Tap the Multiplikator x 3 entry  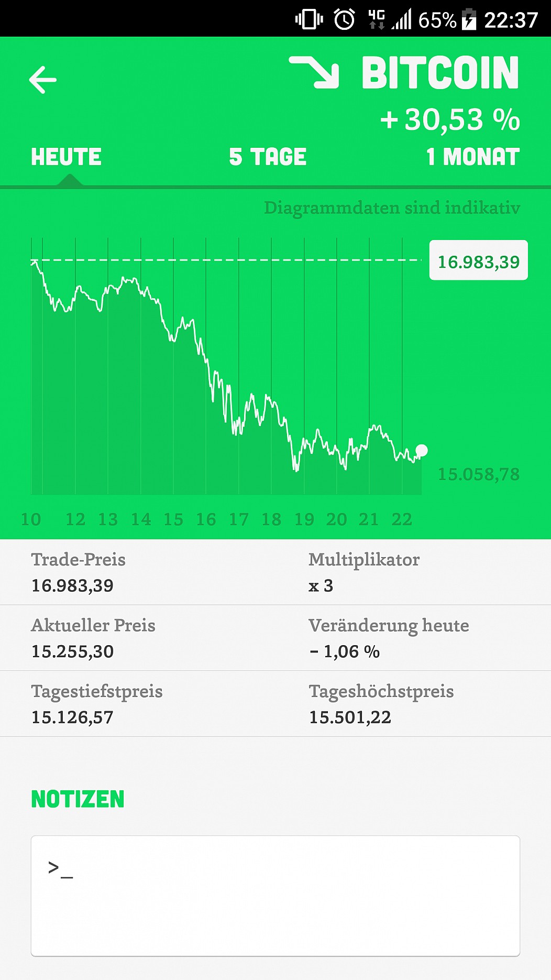[x=321, y=585]
